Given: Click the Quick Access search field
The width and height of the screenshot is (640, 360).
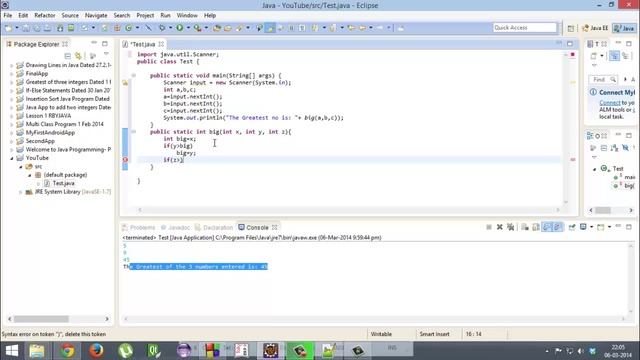Looking at the screenshot, I should tap(524, 27).
